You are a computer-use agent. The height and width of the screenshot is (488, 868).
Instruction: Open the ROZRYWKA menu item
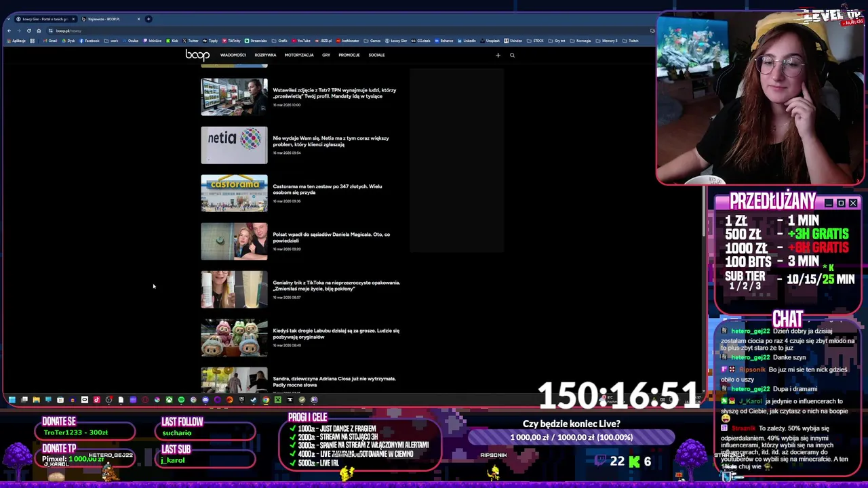265,55
